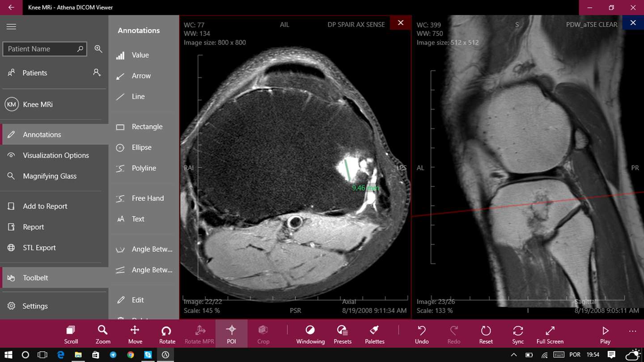The width and height of the screenshot is (644, 362).
Task: Show hidden system tray icons
Action: (514, 355)
